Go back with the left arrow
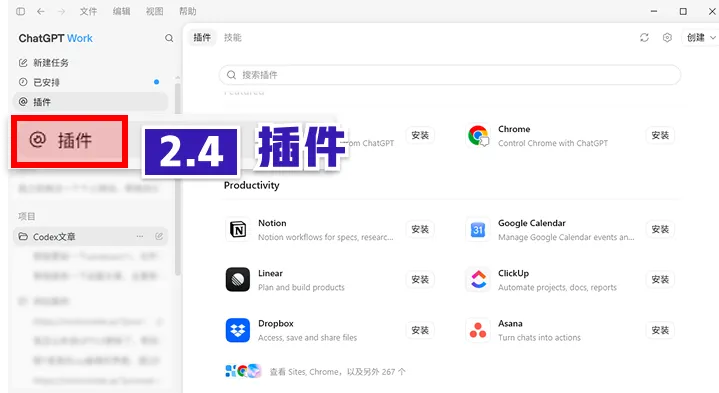Image resolution: width=719 pixels, height=393 pixels. pos(41,11)
